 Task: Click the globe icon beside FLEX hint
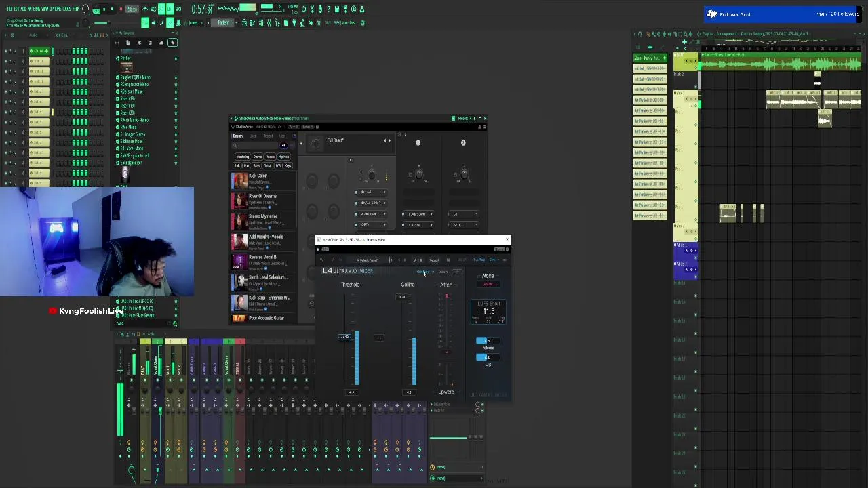click(x=363, y=22)
